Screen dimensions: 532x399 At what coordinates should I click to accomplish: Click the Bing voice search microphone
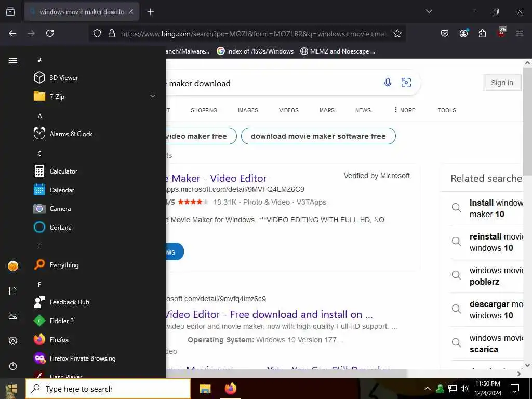coord(388,83)
